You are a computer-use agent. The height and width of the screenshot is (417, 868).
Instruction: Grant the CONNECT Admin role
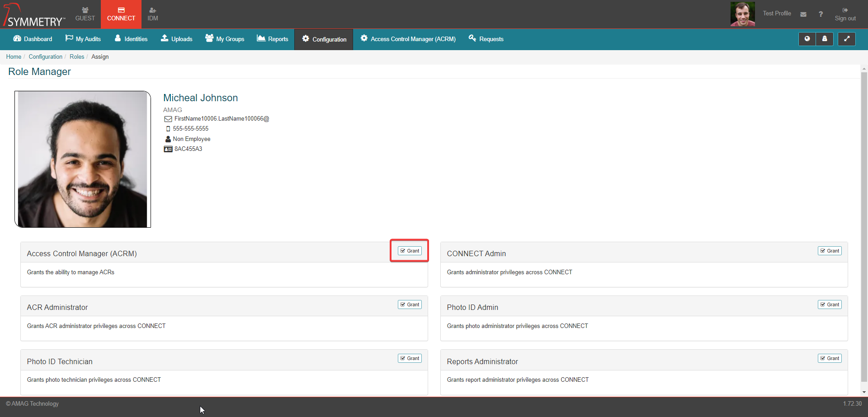pos(830,251)
